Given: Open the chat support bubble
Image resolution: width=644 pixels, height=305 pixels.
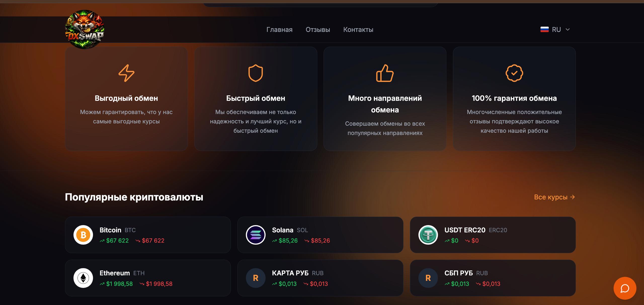Looking at the screenshot, I should click(x=625, y=288).
